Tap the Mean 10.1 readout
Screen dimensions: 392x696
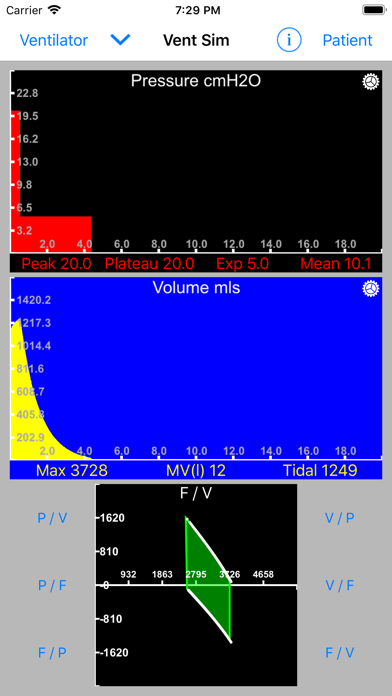coord(336,264)
